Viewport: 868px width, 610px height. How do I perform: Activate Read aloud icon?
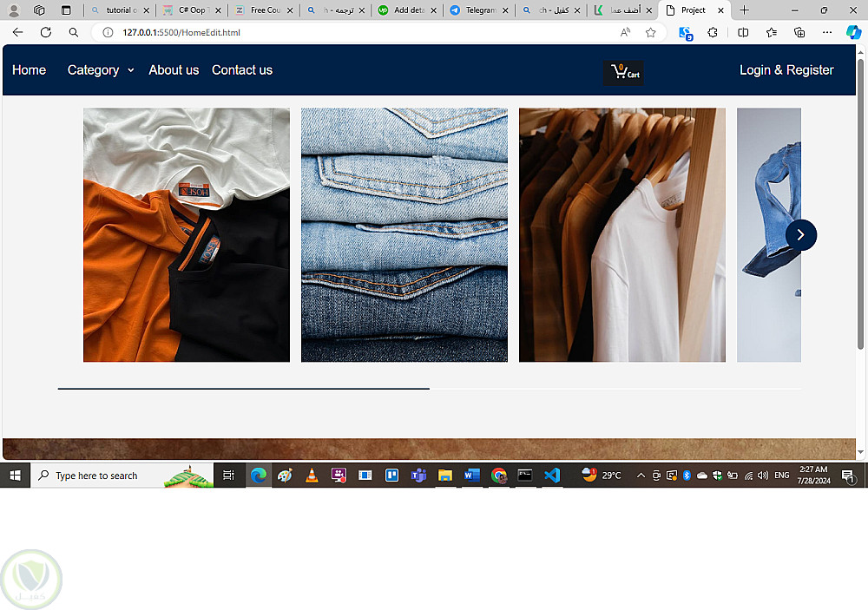pos(625,33)
